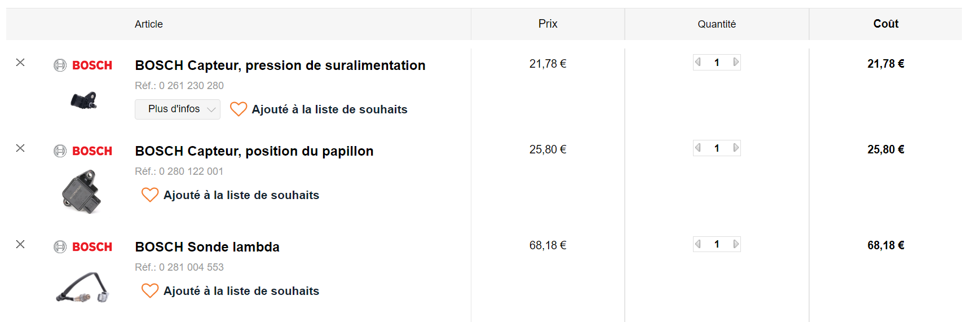
Task: Toggle wishlist heart for pression de suralimentation
Action: (x=239, y=109)
